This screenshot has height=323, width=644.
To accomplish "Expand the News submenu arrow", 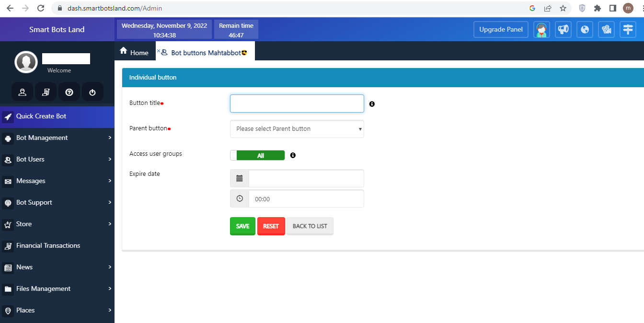I will click(x=110, y=267).
